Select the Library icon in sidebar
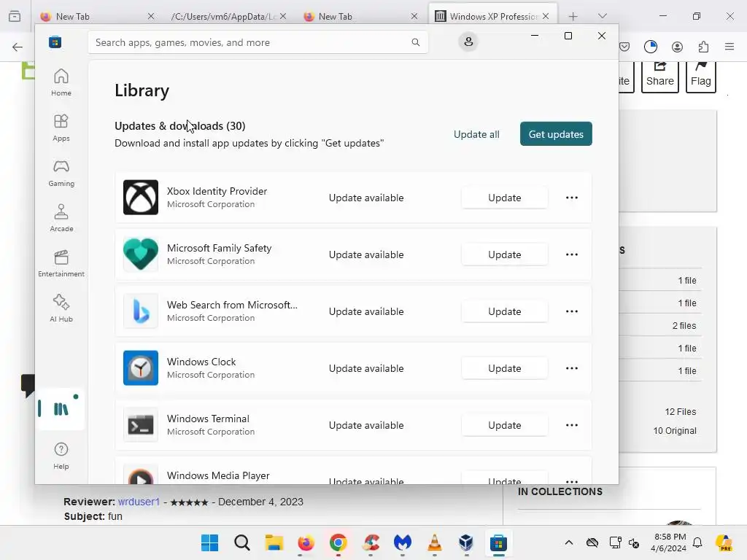The image size is (747, 560). (61, 409)
